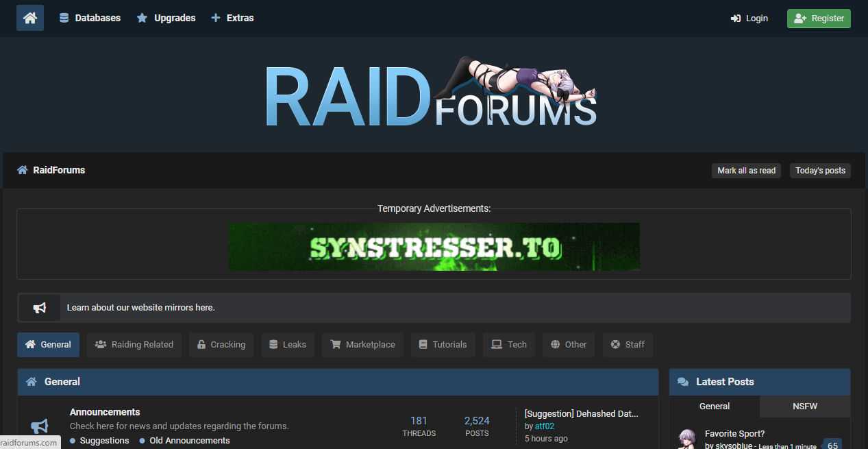Switch to the Cracking tab
Screen dimensions: 868x449
click(x=221, y=345)
